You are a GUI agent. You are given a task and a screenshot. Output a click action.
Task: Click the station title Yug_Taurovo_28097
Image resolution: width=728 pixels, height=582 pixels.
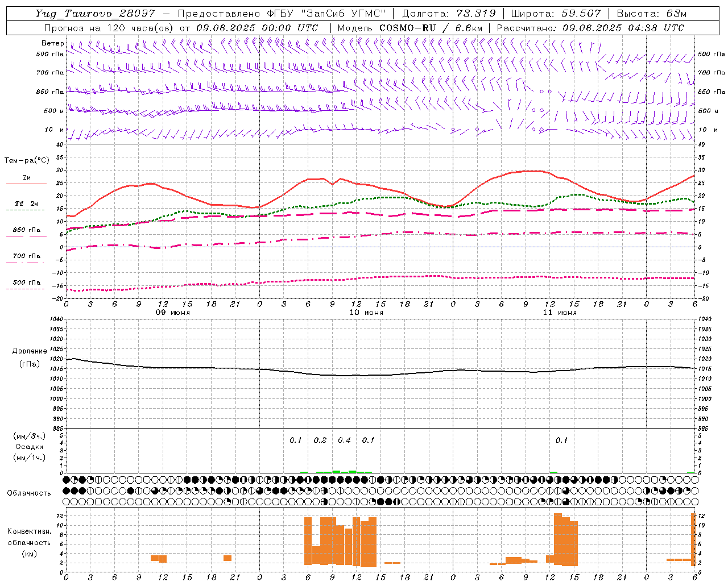point(95,14)
